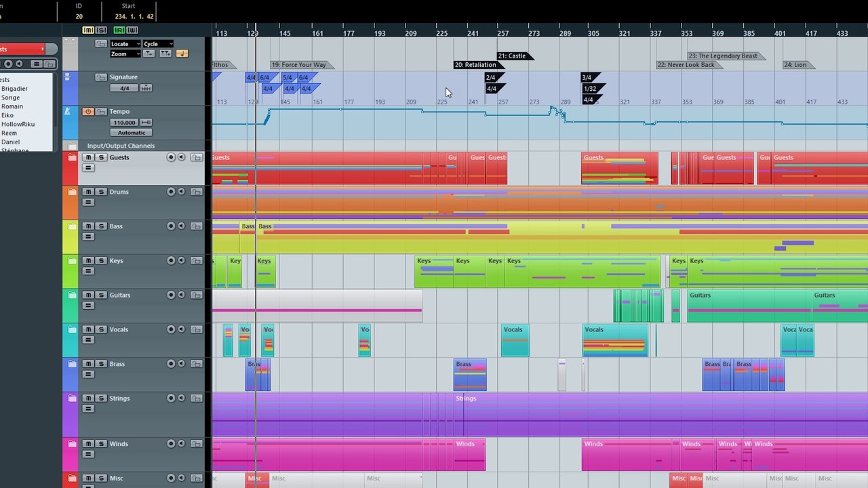Select marker 19: Force Your Way
Viewport: 868px width, 488px height.
[301, 65]
